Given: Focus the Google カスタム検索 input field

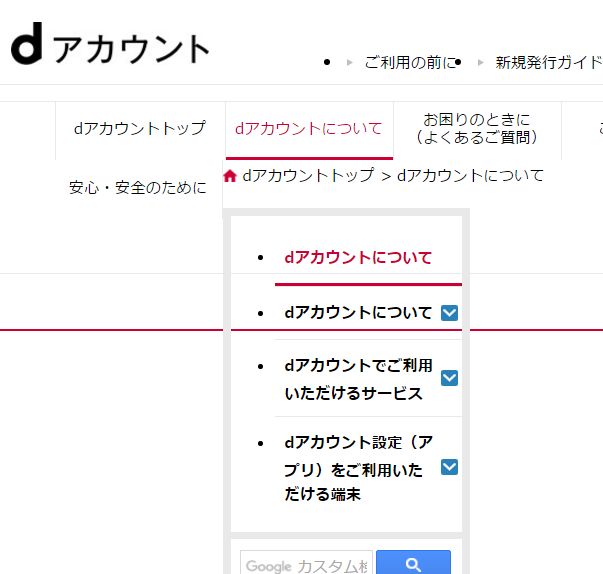Looking at the screenshot, I should click(306, 563).
